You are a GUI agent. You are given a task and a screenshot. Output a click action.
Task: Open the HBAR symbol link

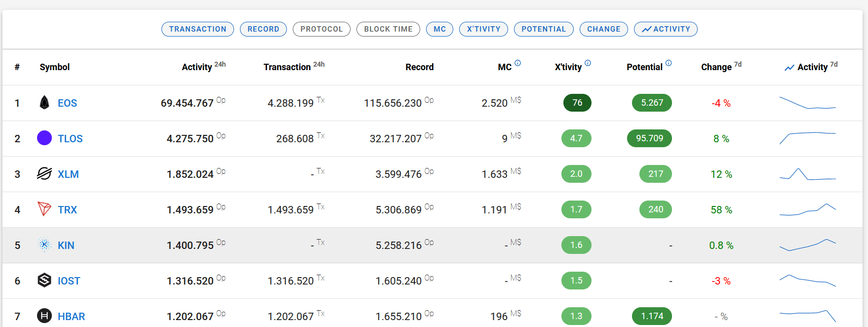[71, 317]
